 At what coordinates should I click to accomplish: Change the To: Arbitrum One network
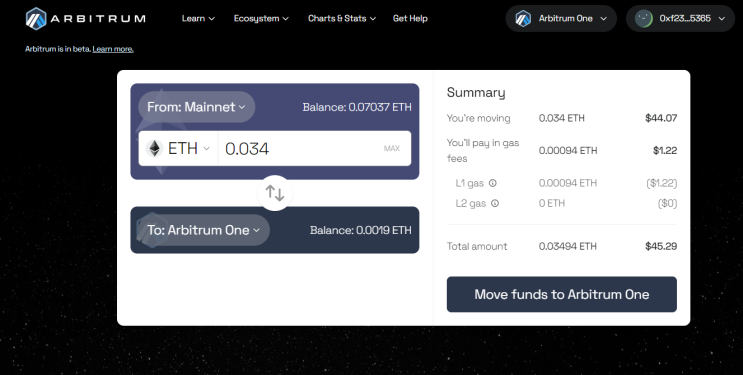204,230
